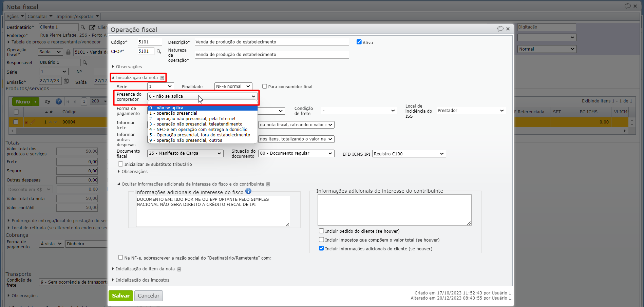Open the Série dropdown in Operação fiscal
Image resolution: width=644 pixels, height=307 pixels.
[x=160, y=87]
